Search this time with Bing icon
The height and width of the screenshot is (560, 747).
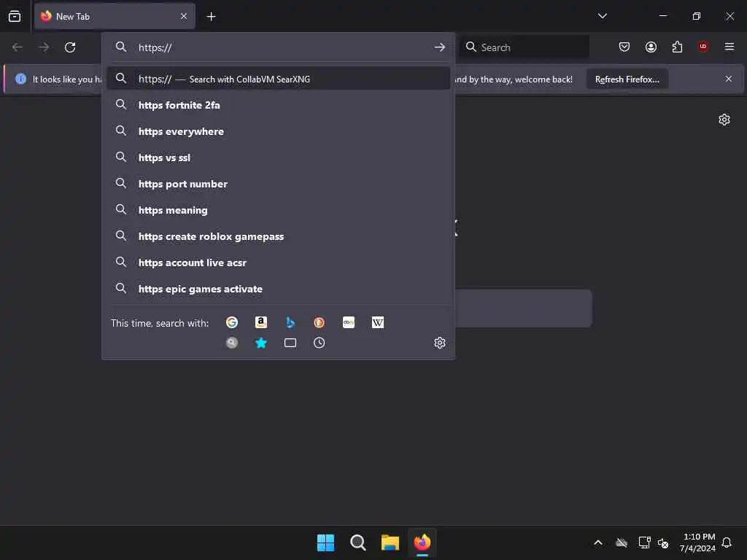click(x=290, y=322)
